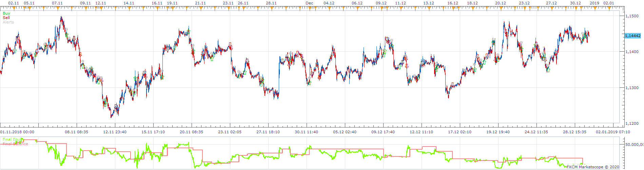Click the 28.11 date on top axis
644x170 pixels.
(x=271, y=3)
